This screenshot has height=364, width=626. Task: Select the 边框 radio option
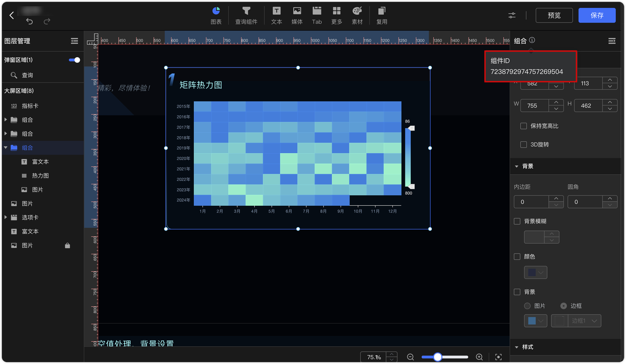(563, 306)
